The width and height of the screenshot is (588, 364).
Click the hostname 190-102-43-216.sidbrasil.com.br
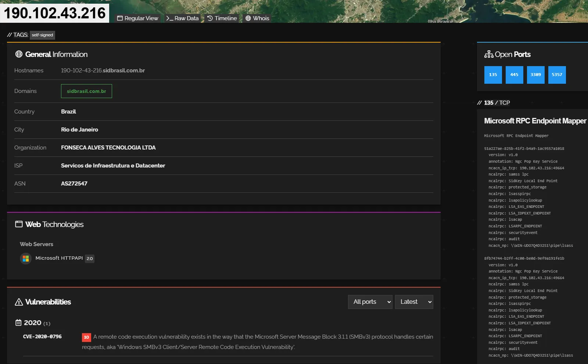tap(103, 71)
